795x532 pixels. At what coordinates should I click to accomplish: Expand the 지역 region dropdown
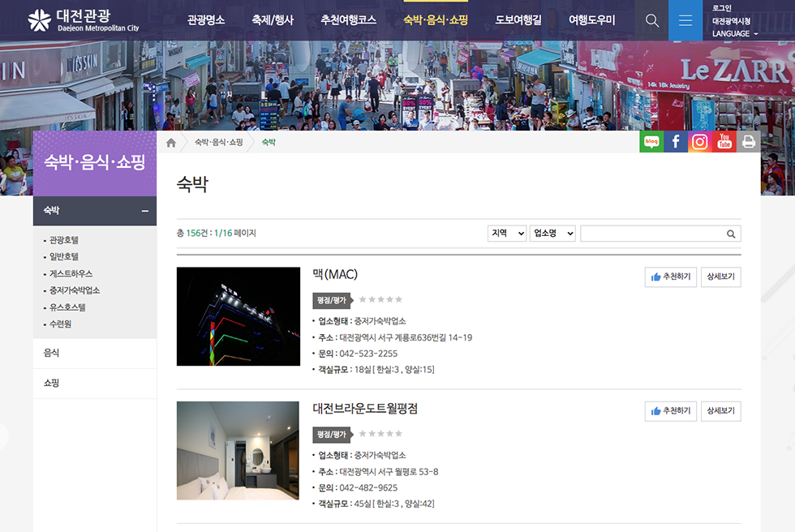pos(507,234)
